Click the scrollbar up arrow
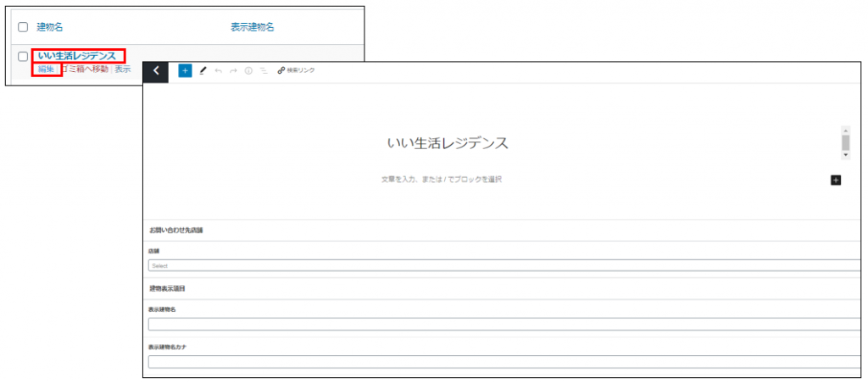The image size is (868, 383). coord(845,131)
